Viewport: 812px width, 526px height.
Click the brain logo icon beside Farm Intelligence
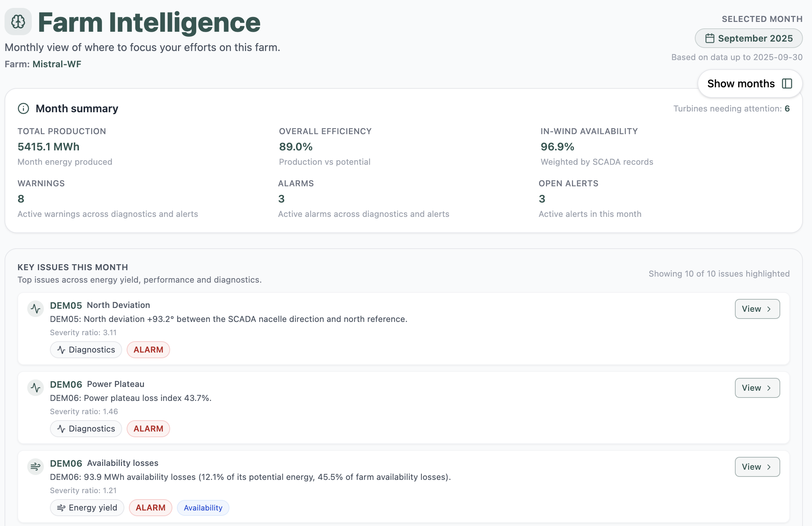(x=18, y=22)
